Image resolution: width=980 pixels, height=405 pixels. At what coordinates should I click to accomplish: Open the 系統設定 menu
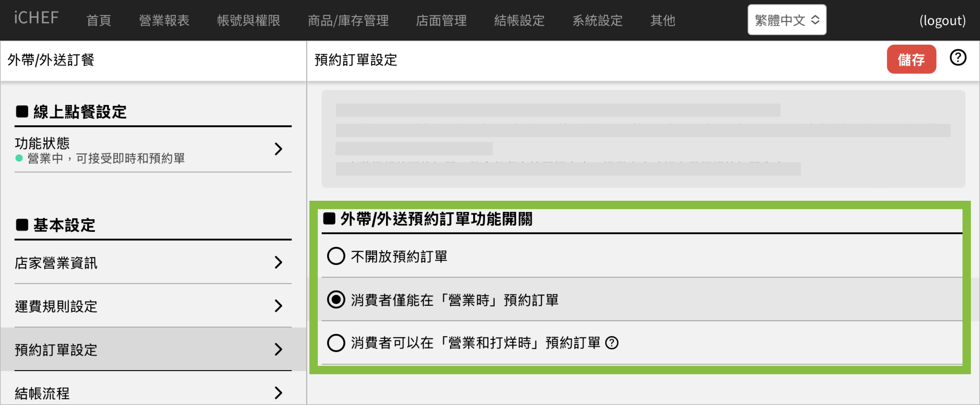coord(597,20)
